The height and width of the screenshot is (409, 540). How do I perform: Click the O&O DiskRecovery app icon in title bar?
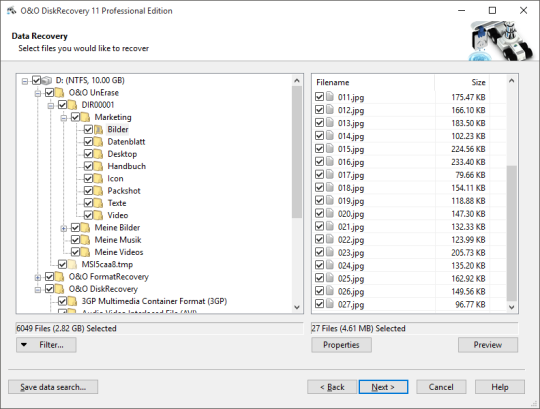click(x=11, y=11)
